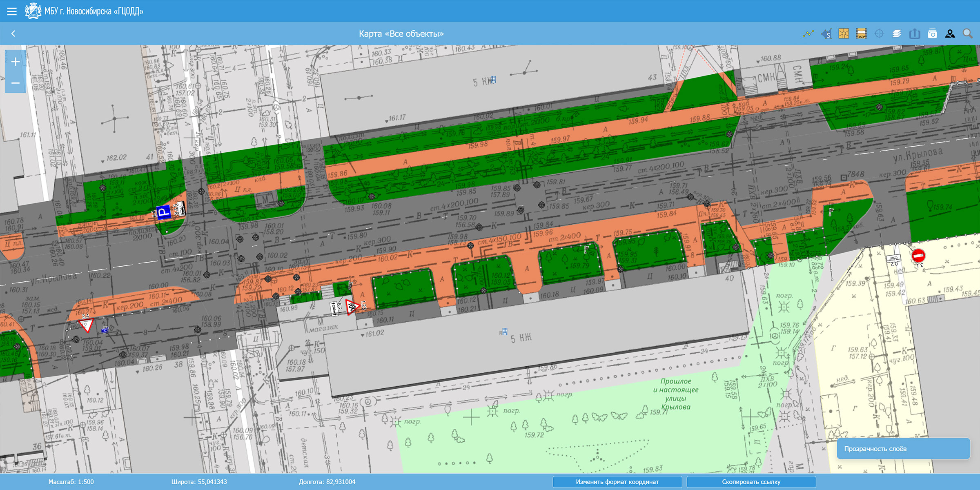This screenshot has width=980, height=490.
Task: Click the map location pin icon
Action: pyautogui.click(x=950, y=34)
